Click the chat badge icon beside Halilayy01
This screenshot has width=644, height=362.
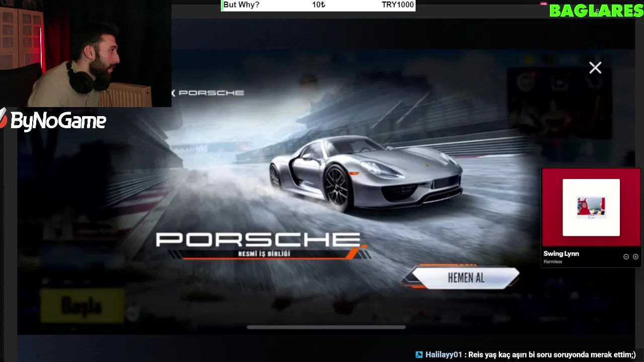[419, 354]
